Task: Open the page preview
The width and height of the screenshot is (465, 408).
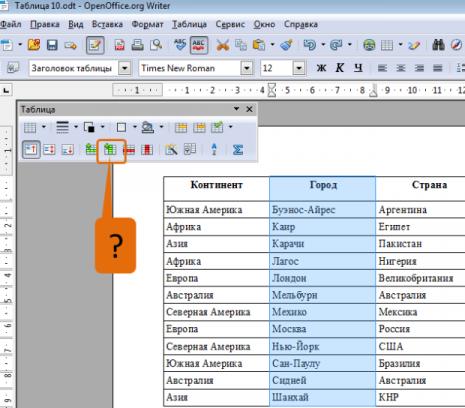Action: coord(156,45)
